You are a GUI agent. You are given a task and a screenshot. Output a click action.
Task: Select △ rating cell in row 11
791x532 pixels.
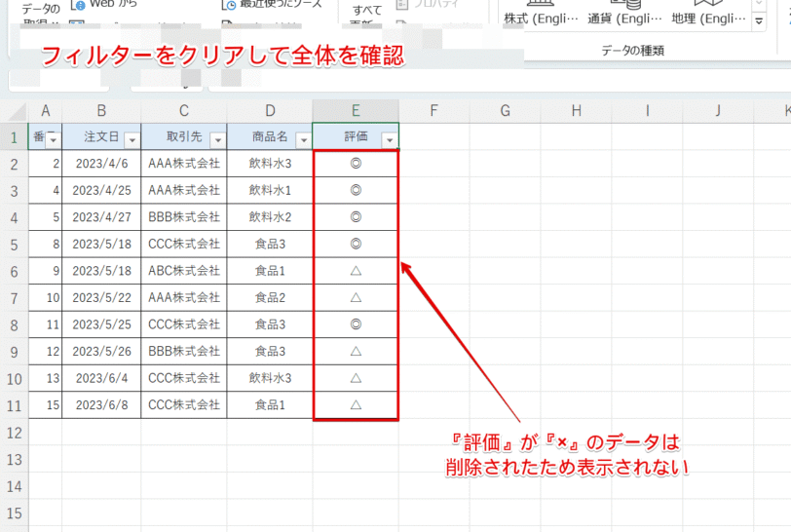[356, 404]
